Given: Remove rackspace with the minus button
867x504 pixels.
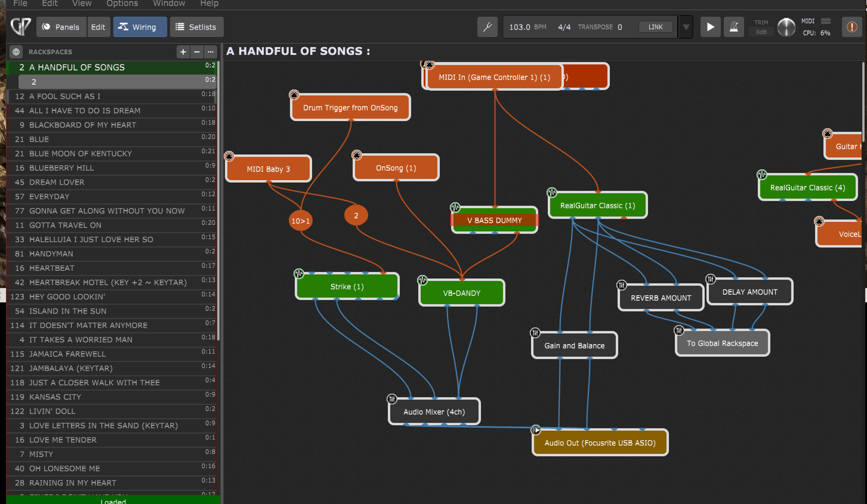Looking at the screenshot, I should [197, 52].
